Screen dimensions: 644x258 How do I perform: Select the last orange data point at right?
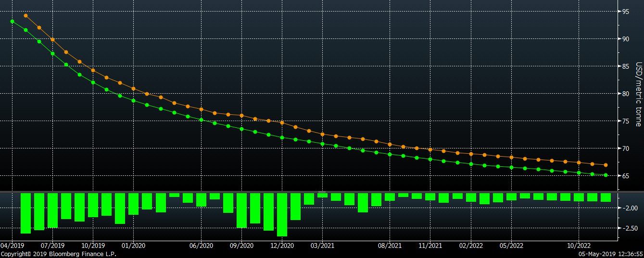pyautogui.click(x=606, y=165)
